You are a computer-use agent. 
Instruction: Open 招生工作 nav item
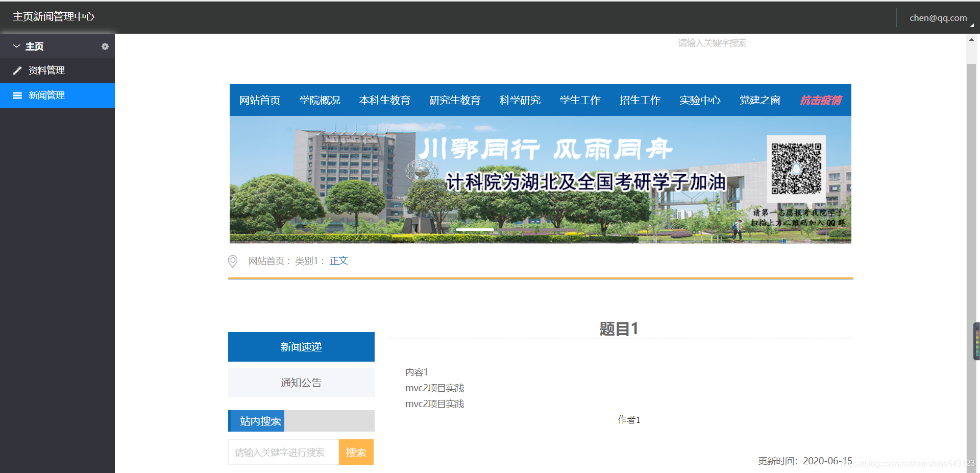point(640,100)
